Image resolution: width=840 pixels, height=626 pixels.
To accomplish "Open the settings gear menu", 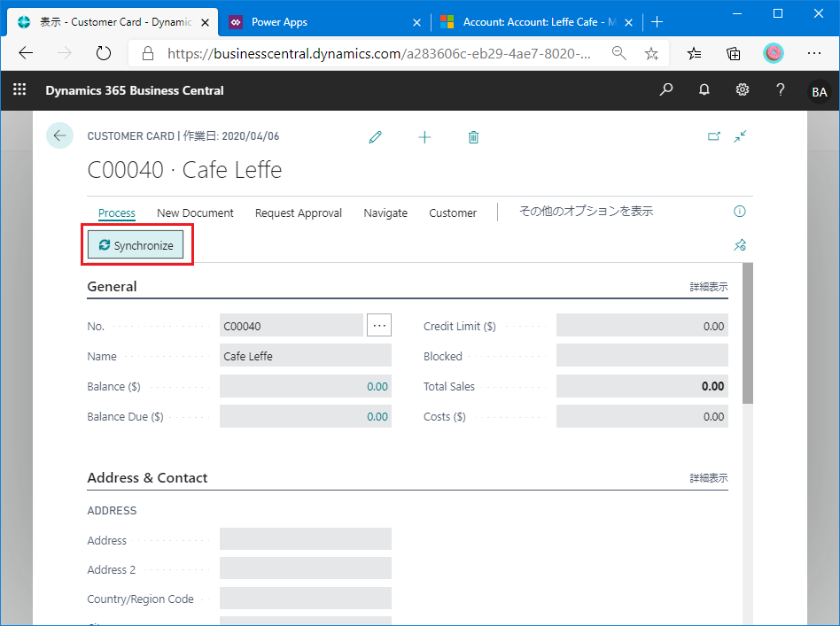I will tap(742, 89).
